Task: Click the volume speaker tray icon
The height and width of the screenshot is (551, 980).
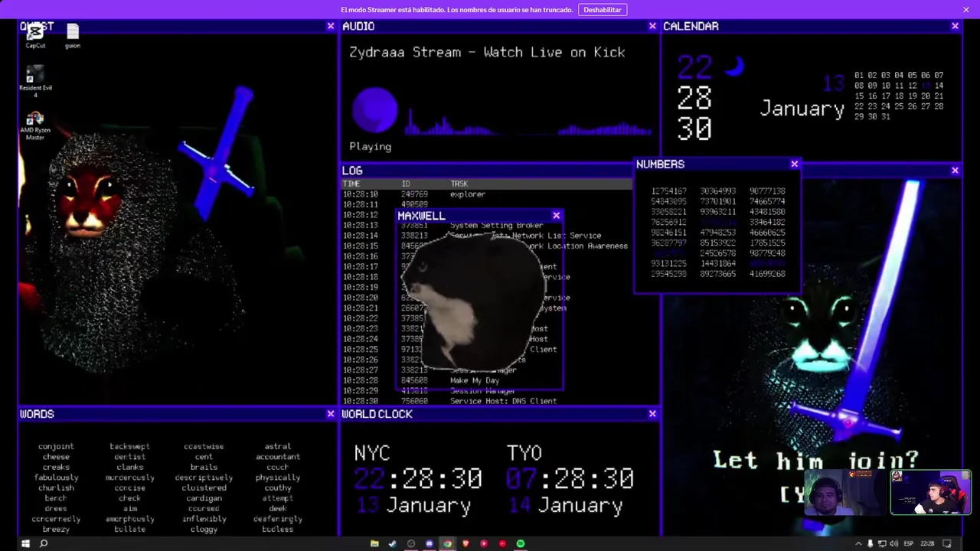Action: tap(893, 543)
